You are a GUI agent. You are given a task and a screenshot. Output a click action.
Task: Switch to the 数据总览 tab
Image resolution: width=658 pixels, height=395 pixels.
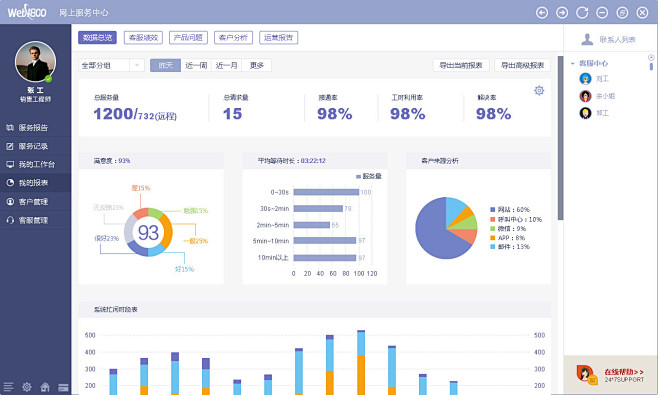(97, 37)
